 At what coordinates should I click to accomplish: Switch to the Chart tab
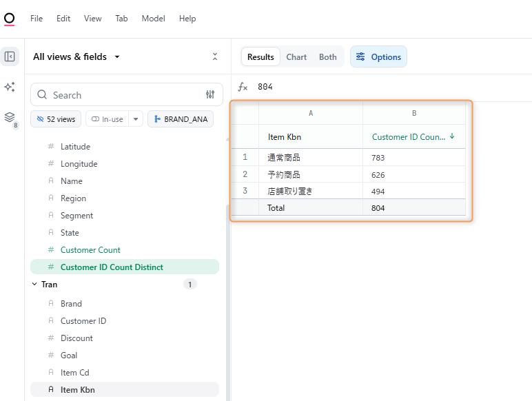(296, 57)
